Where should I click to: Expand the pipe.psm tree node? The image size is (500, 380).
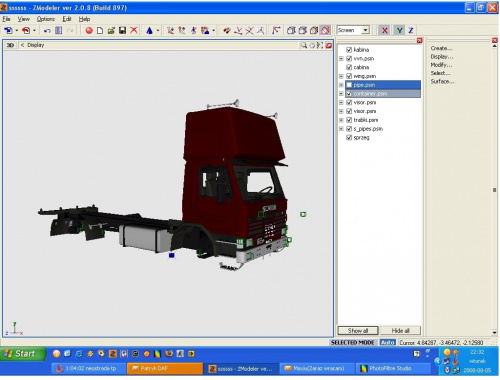pos(341,85)
